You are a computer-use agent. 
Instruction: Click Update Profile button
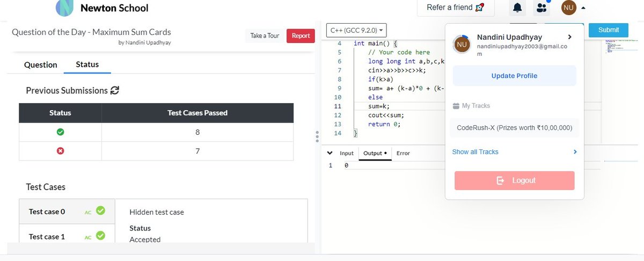[515, 76]
